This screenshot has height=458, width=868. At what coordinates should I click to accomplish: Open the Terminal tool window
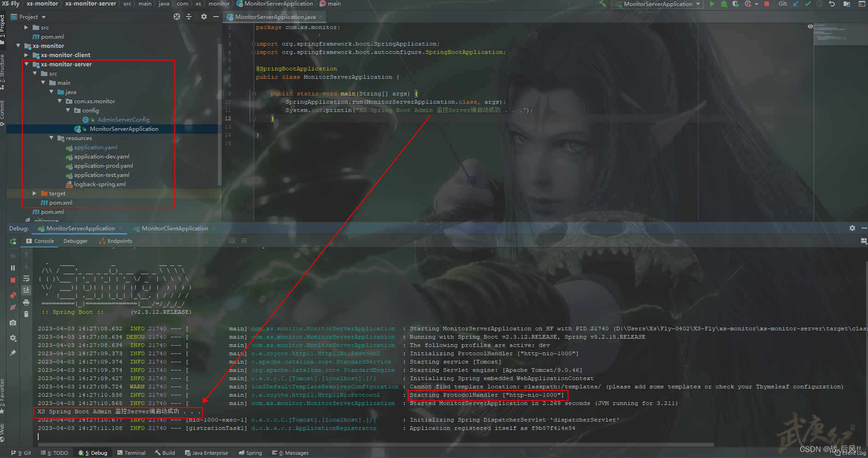pos(132,453)
